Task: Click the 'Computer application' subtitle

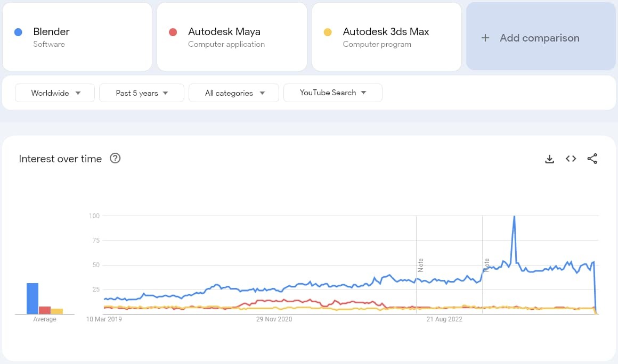Action: (226, 44)
